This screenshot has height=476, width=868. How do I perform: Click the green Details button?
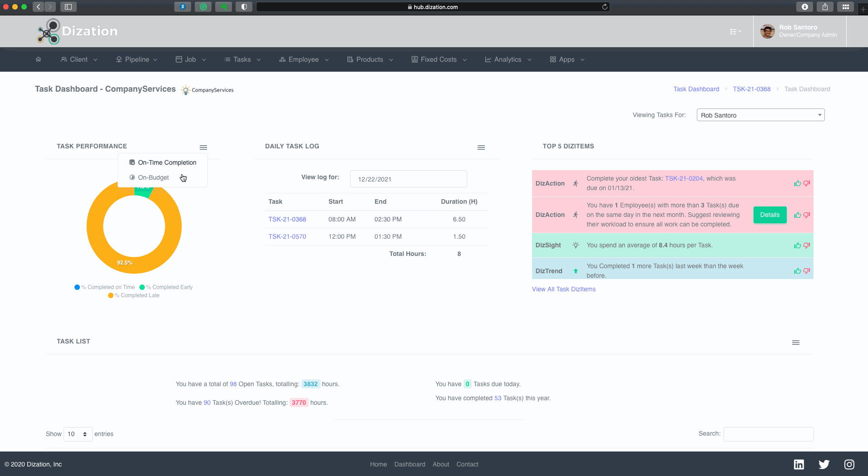click(769, 215)
